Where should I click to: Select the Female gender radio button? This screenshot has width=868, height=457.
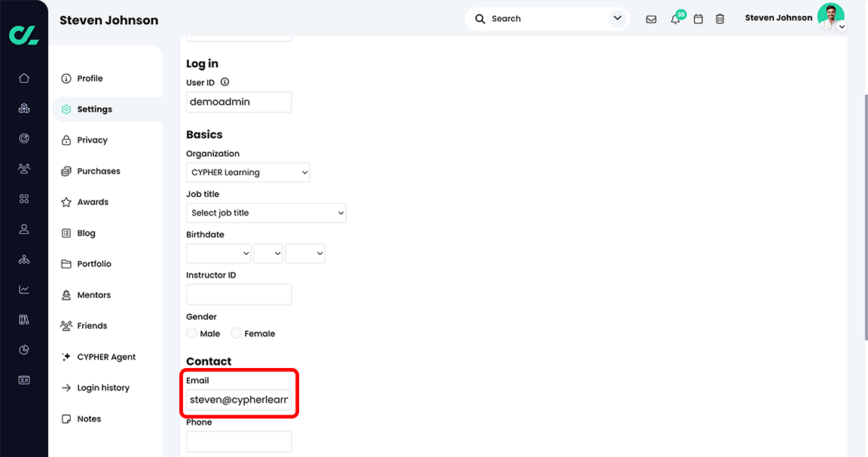[236, 333]
